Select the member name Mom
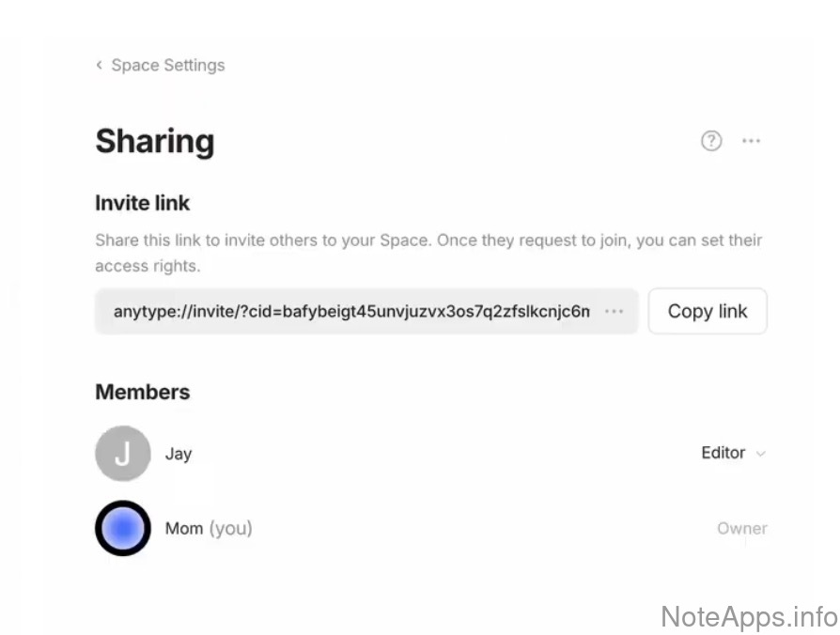Viewport: 840px width, 635px height. (184, 528)
